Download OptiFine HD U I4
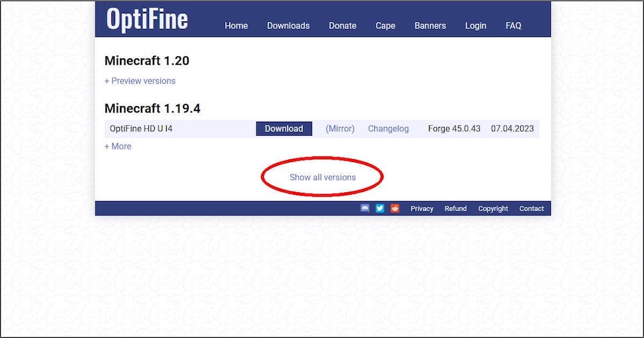Screen dimensions: 644x338 coord(284,128)
